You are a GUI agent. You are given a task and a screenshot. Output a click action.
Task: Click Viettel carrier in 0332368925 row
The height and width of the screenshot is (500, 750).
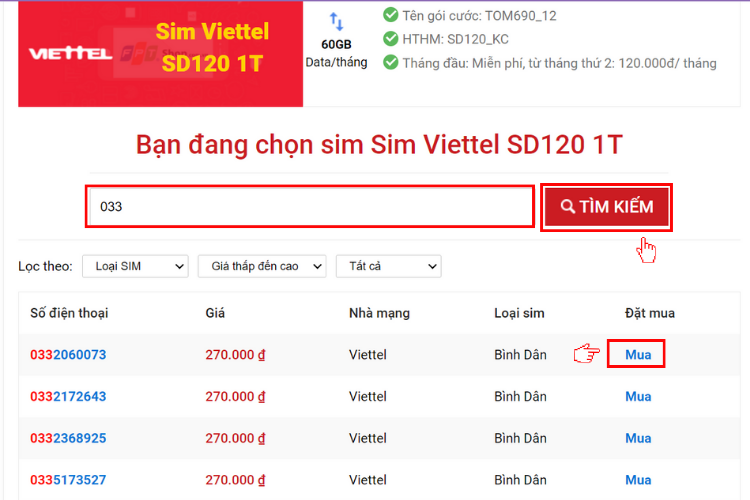coord(367,438)
